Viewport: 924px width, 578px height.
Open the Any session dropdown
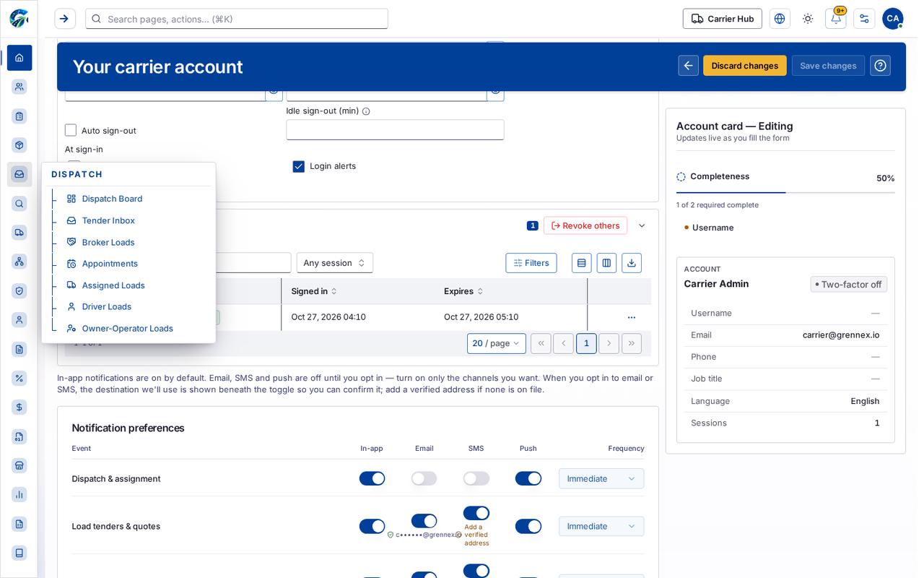tap(335, 263)
